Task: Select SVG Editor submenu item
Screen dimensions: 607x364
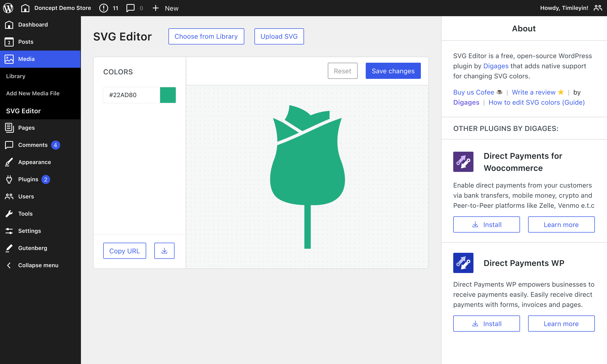Action: 23,111
